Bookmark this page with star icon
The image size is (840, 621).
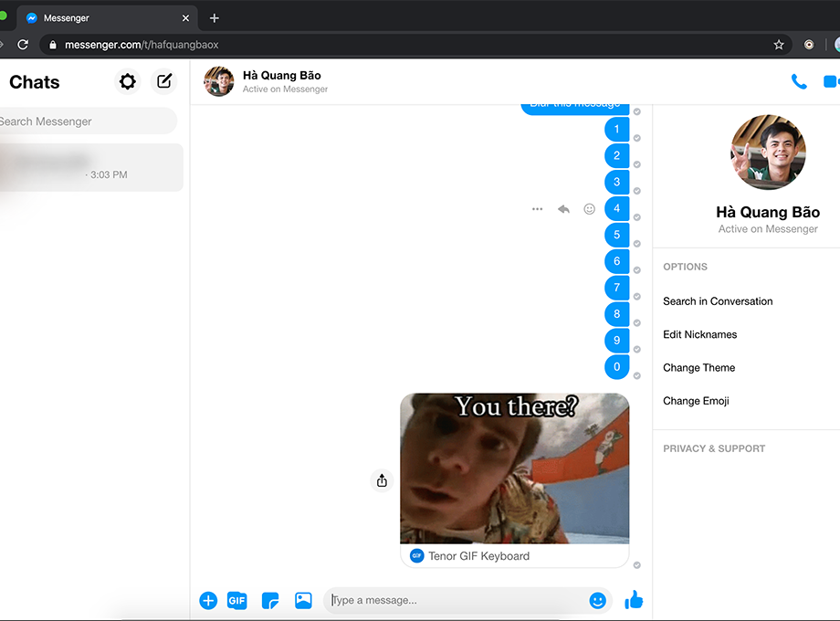(x=779, y=45)
